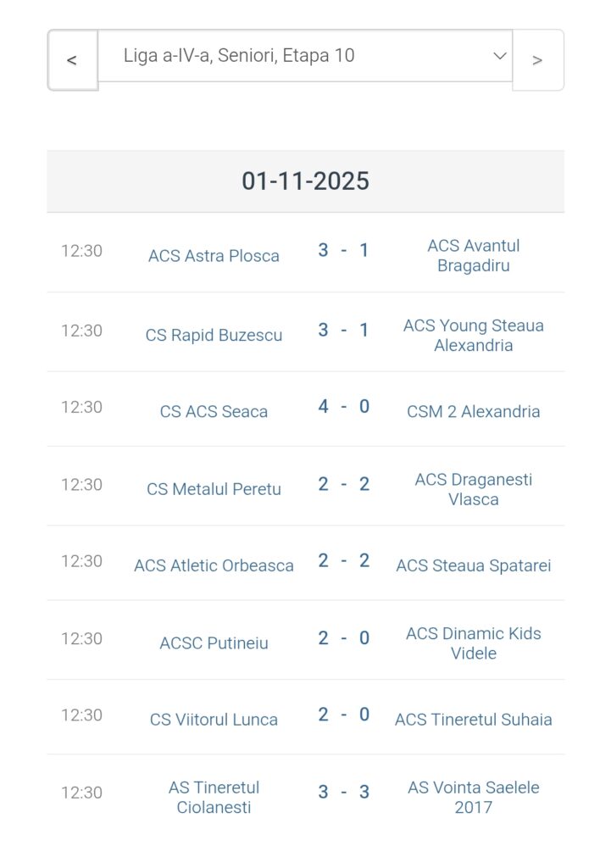The height and width of the screenshot is (868, 611).
Task: Select AS Tineretul Ciolanesti team
Action: [x=214, y=797]
